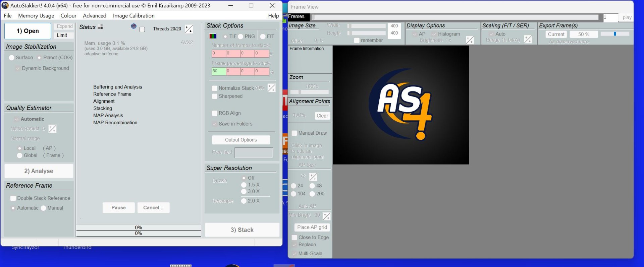Adjust the Zoom slider in Frame View

tap(310, 92)
